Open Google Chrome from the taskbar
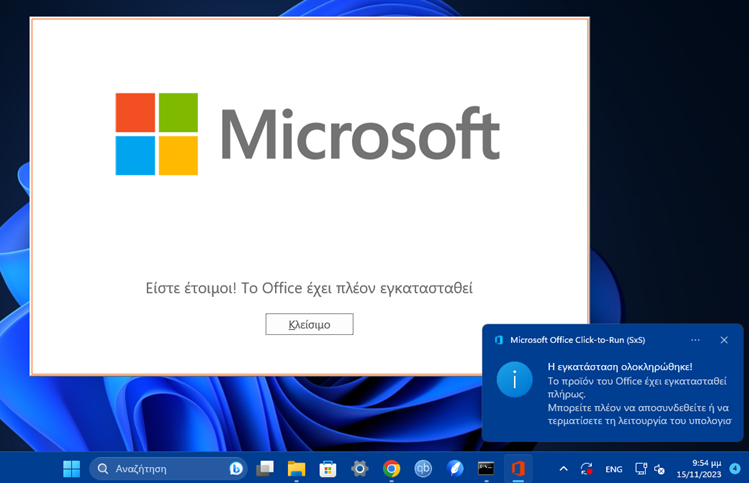This screenshot has height=483, width=749. pyautogui.click(x=391, y=469)
